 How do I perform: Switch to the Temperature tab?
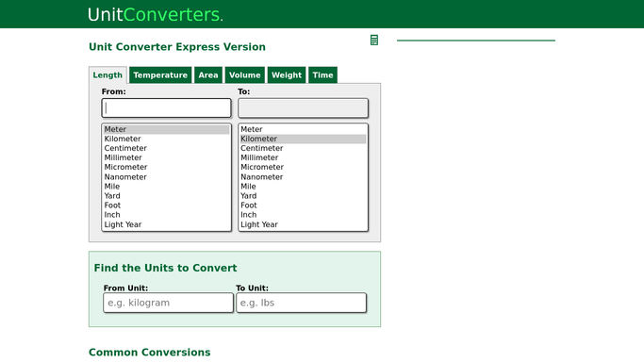point(160,75)
